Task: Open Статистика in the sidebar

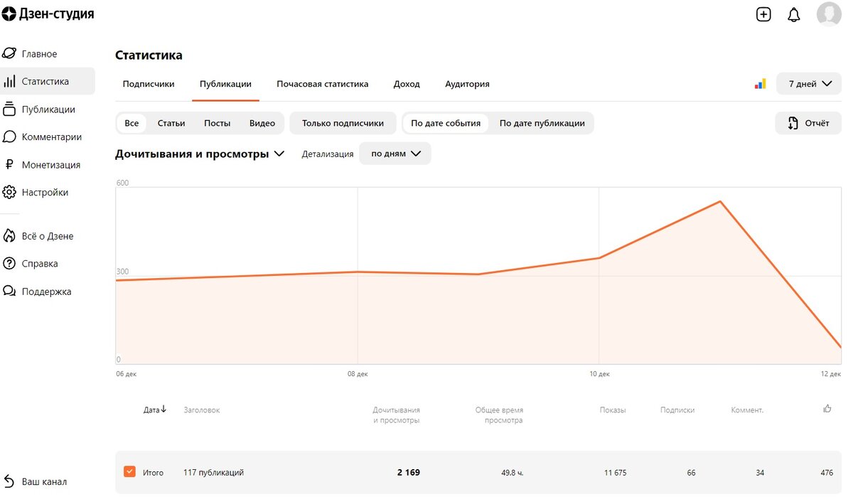Action: [x=47, y=81]
